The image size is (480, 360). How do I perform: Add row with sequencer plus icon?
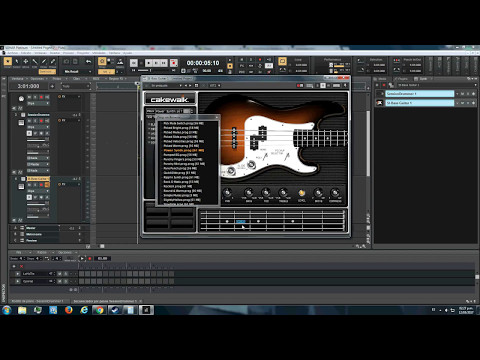coord(14,266)
